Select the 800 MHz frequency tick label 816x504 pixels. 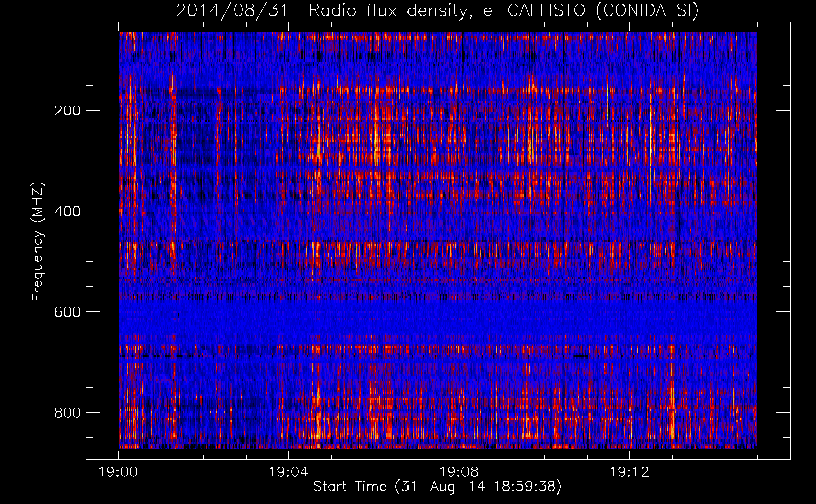point(67,413)
